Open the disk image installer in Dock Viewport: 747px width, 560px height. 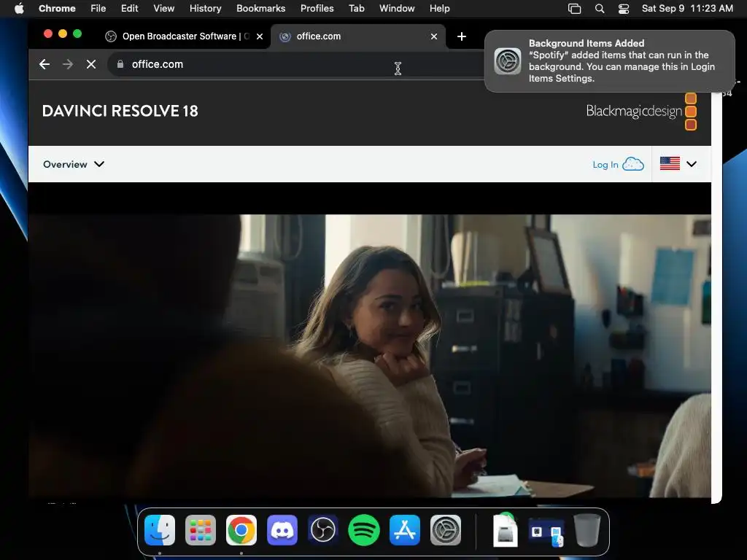[505, 530]
